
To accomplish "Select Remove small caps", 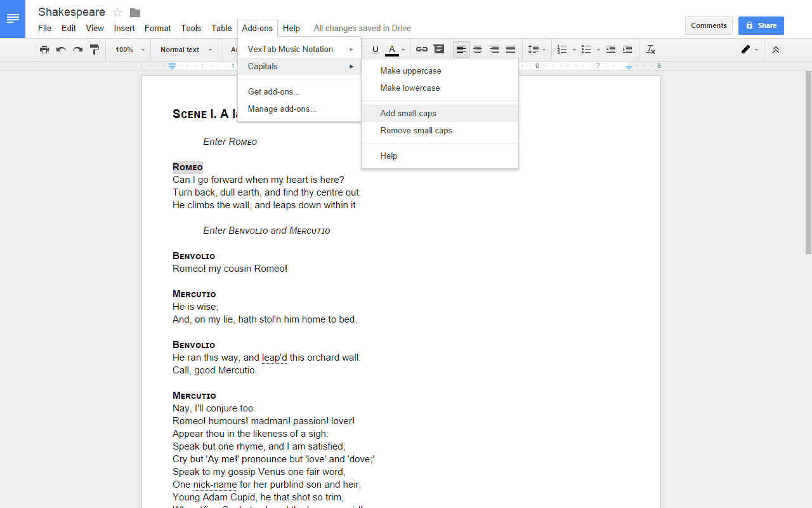I will pyautogui.click(x=440, y=130).
